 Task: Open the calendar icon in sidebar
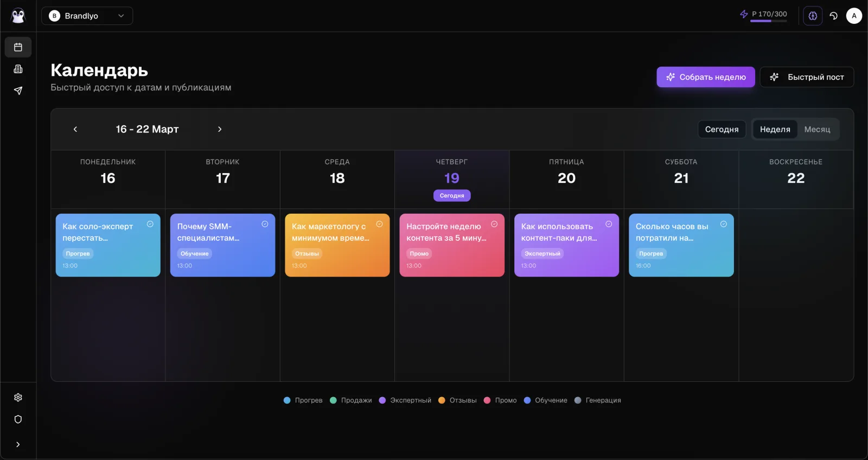pos(18,47)
